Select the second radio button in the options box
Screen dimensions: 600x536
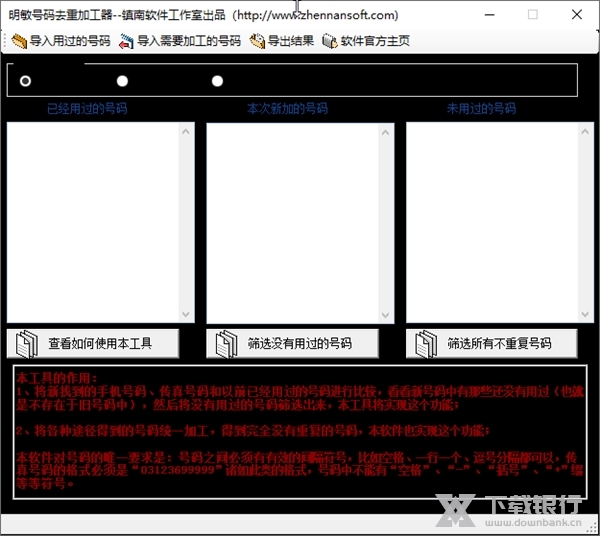point(122,81)
